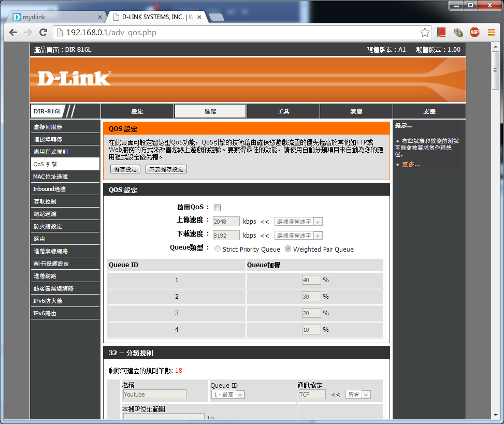This screenshot has width=504, height=424.
Task: Click the red bookmark extension icon
Action: coord(441,33)
